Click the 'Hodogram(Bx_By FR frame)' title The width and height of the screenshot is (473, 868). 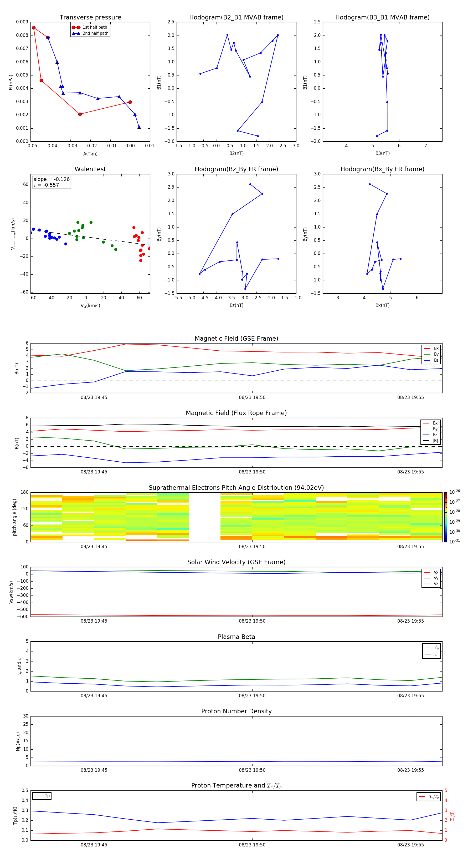click(x=382, y=169)
